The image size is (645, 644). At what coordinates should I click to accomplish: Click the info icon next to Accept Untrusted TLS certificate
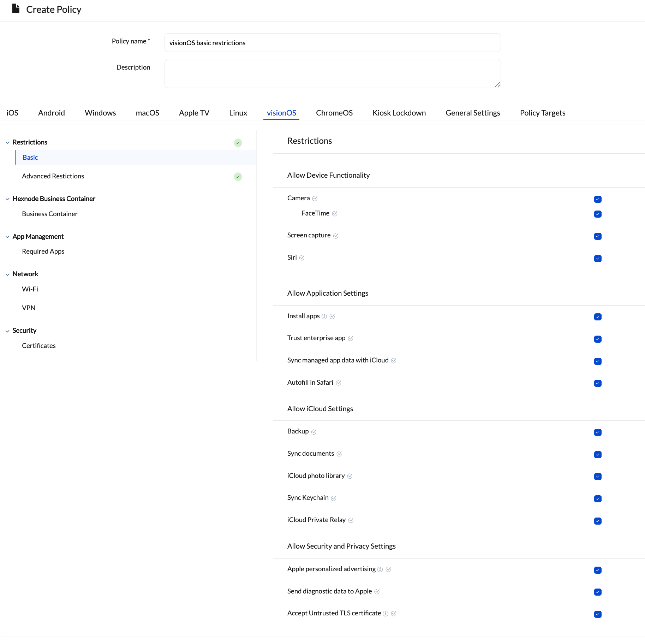coord(386,614)
